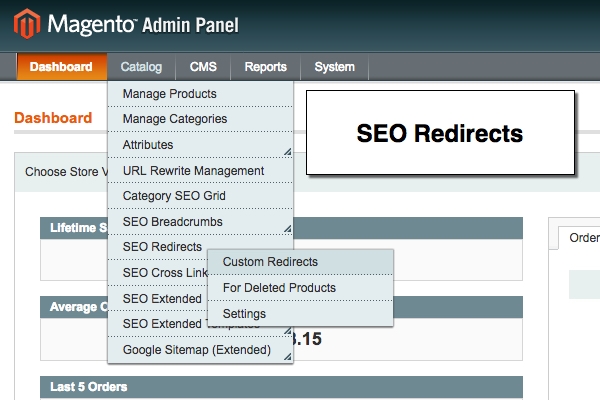The image size is (600, 400).
Task: Open SEO Cross Links menu item
Action: click(x=158, y=273)
